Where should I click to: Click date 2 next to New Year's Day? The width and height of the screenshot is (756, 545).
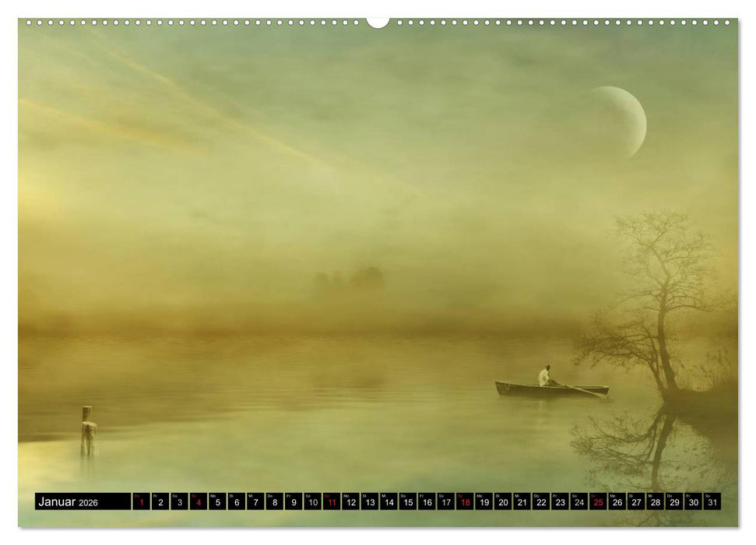coord(160,501)
